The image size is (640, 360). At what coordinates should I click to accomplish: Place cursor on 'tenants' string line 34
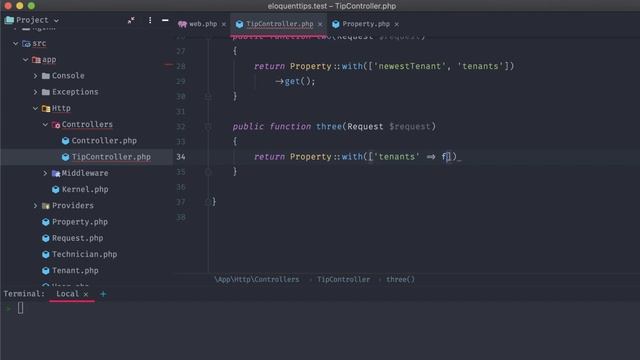pos(397,157)
